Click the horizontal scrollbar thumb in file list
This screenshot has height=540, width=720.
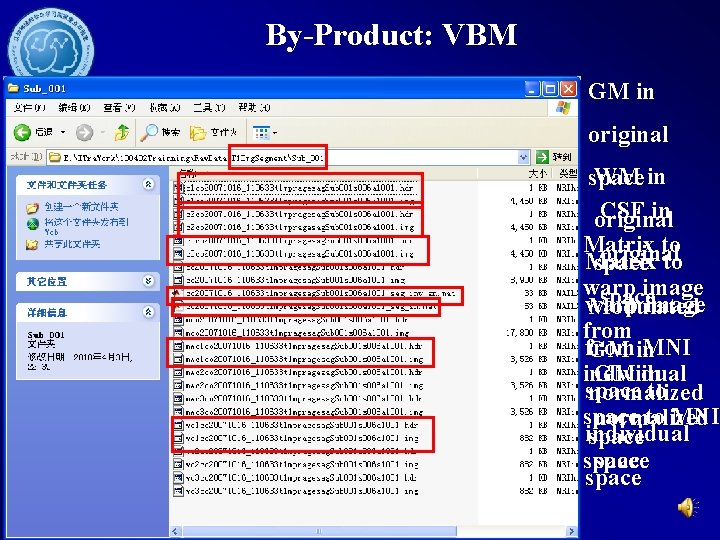click(319, 531)
